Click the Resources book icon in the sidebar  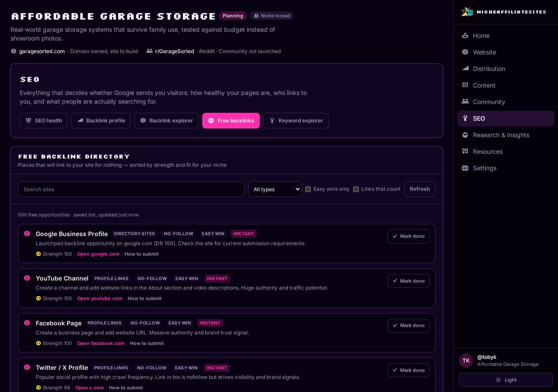[x=465, y=152]
